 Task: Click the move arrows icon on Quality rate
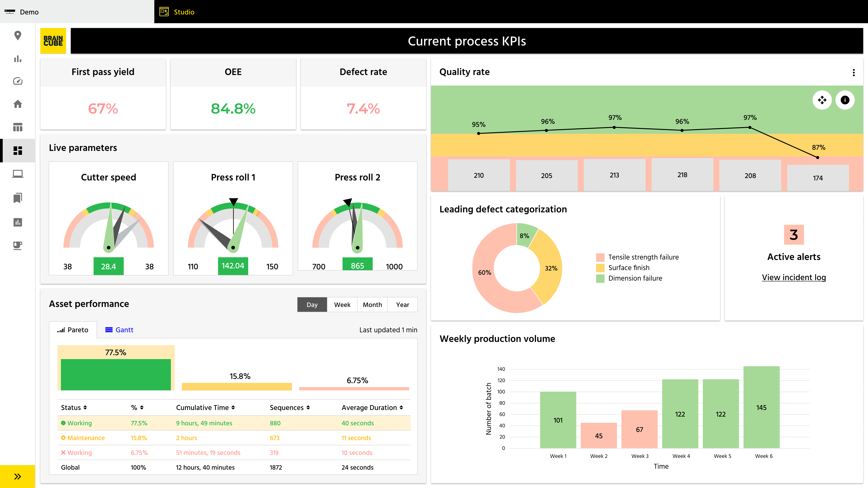(x=822, y=100)
